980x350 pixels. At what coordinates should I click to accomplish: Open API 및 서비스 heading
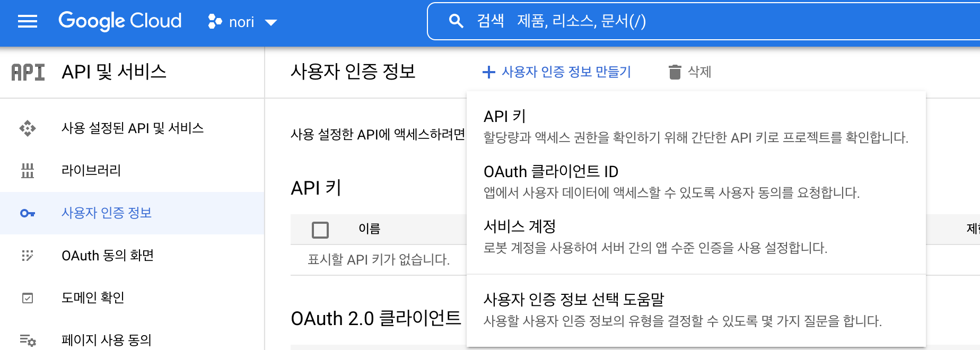pos(114,72)
